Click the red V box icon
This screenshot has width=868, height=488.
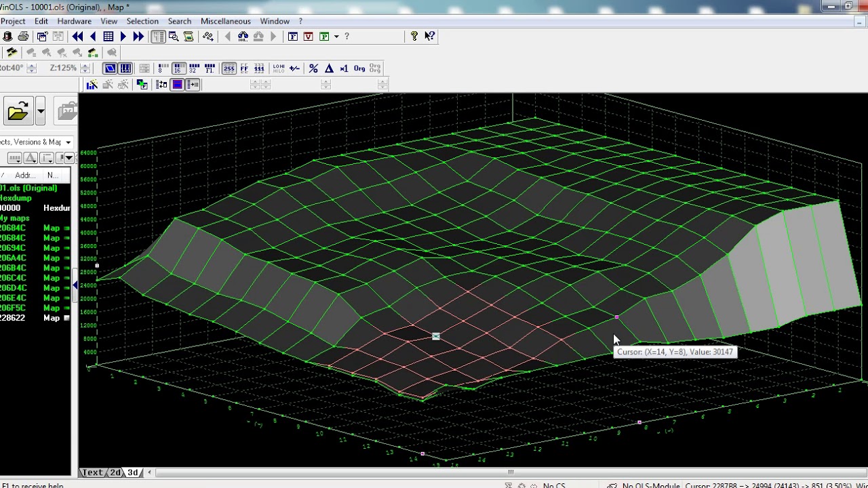309,37
